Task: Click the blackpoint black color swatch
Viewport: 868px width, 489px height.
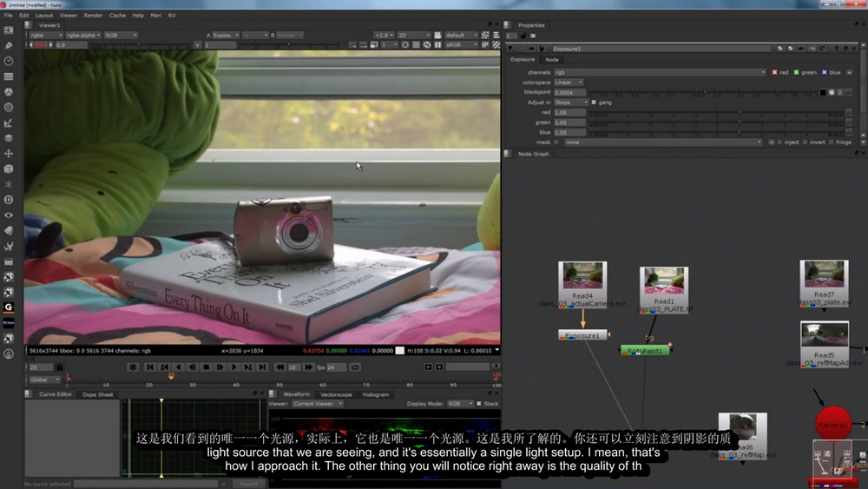Action: coord(823,92)
